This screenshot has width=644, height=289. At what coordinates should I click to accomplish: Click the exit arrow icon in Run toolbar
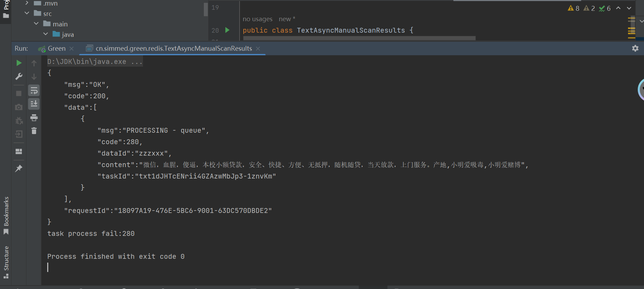(19, 134)
